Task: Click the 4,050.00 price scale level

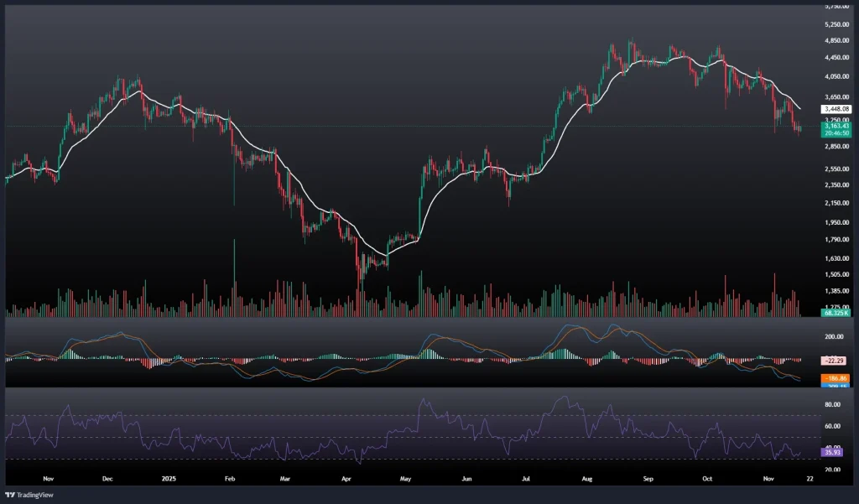Action: pyautogui.click(x=837, y=76)
